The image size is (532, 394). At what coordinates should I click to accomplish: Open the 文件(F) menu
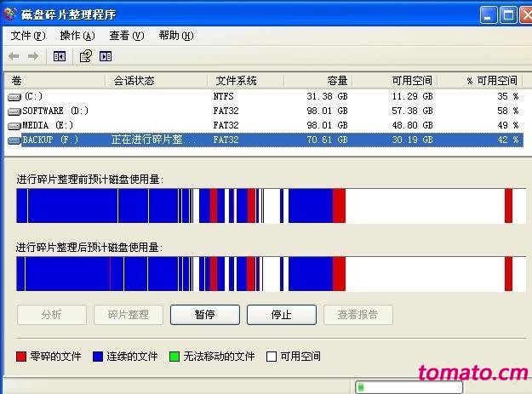28,36
